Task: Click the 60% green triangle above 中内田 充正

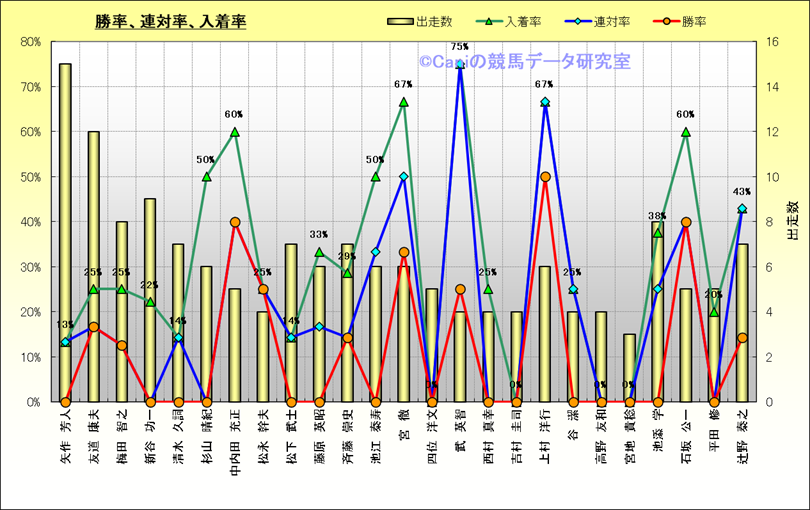Action: 235,132
